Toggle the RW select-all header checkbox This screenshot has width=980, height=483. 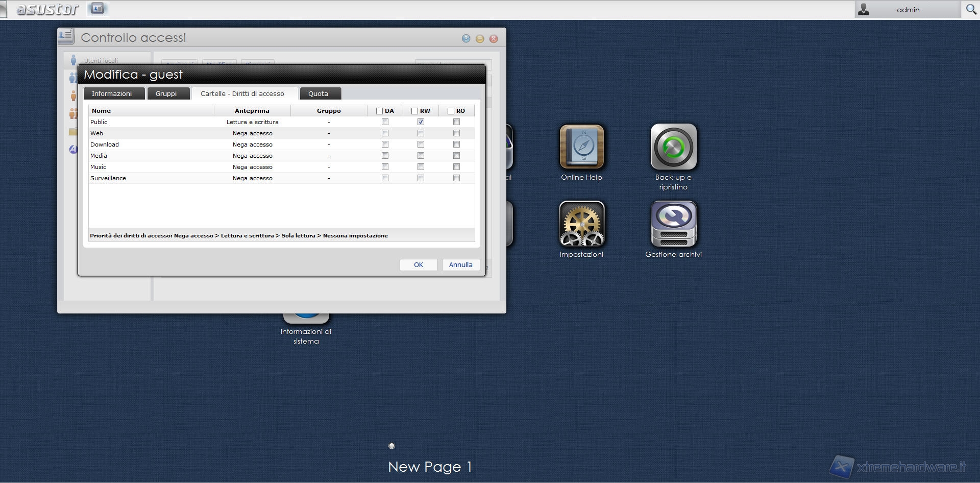pyautogui.click(x=414, y=111)
